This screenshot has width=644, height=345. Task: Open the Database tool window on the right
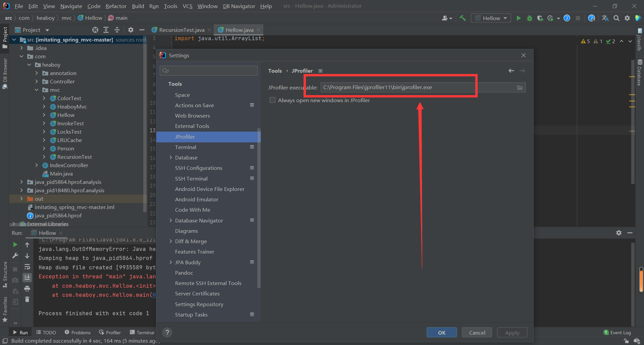639,72
